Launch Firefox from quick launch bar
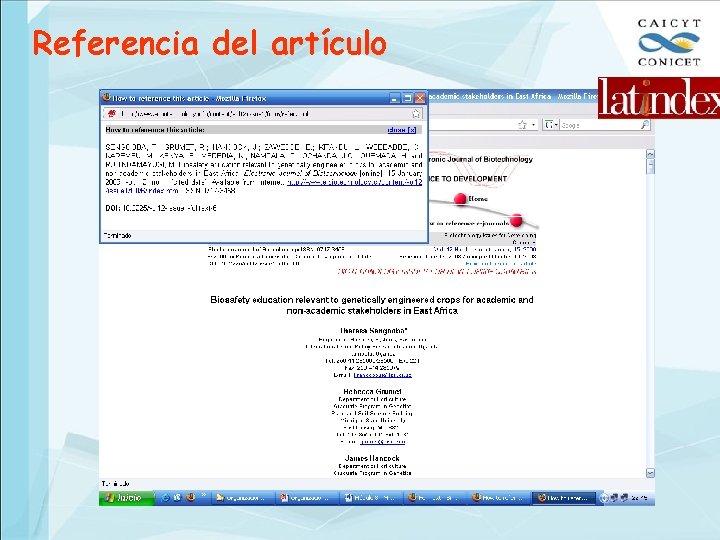The image size is (720, 540). point(191,498)
